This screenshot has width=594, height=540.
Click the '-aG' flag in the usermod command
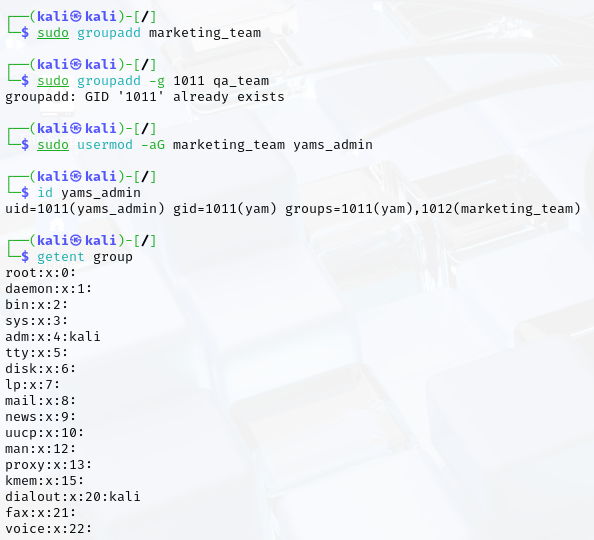(153, 145)
